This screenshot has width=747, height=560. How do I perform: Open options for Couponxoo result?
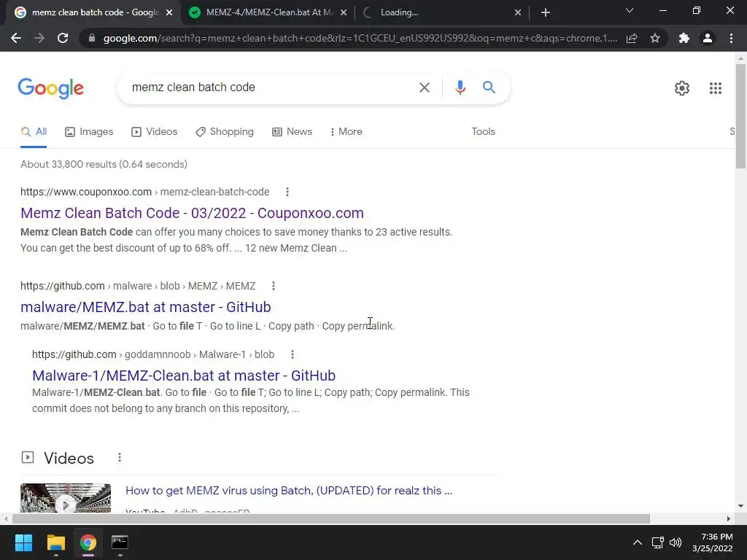pyautogui.click(x=287, y=192)
